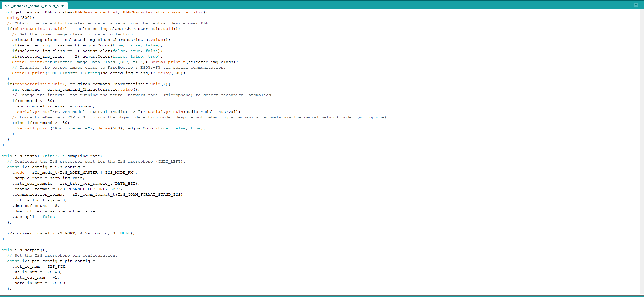Click '.intr_alloc_flags = 0,' line
Image resolution: width=644 pixels, height=297 pixels.
pos(39,200)
